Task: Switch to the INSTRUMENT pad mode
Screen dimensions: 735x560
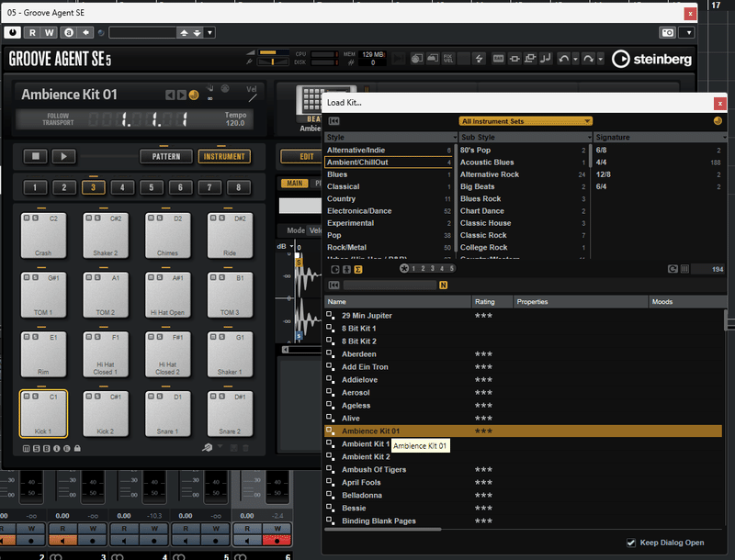Action: (x=224, y=156)
